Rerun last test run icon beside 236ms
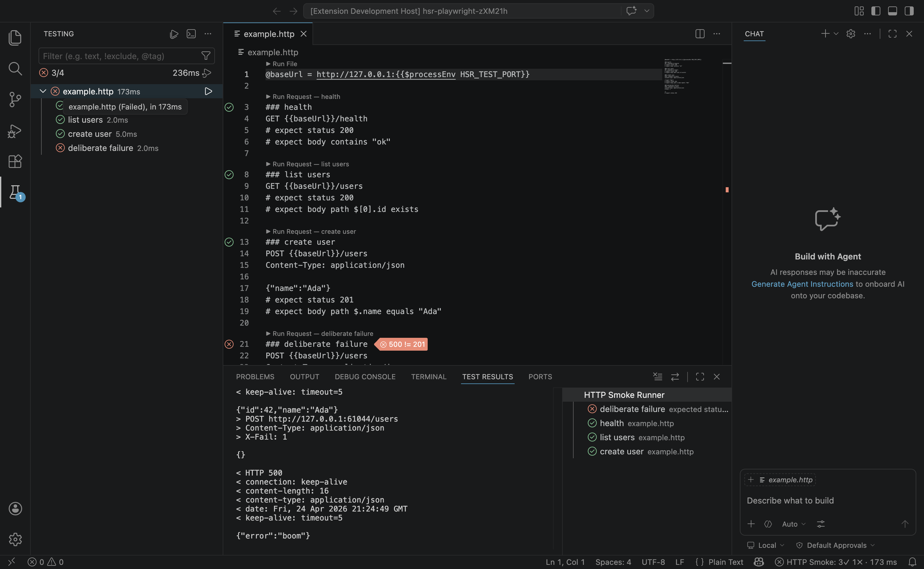Screen dimensions: 924x569 [207, 73]
